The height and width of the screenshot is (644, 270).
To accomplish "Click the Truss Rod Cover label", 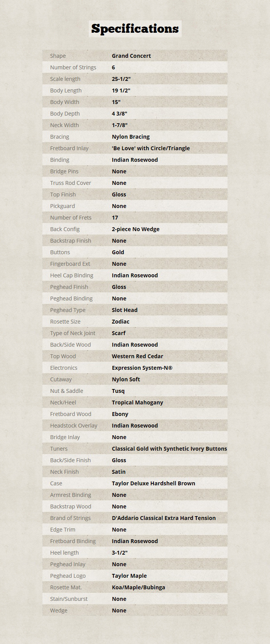I will click(71, 183).
